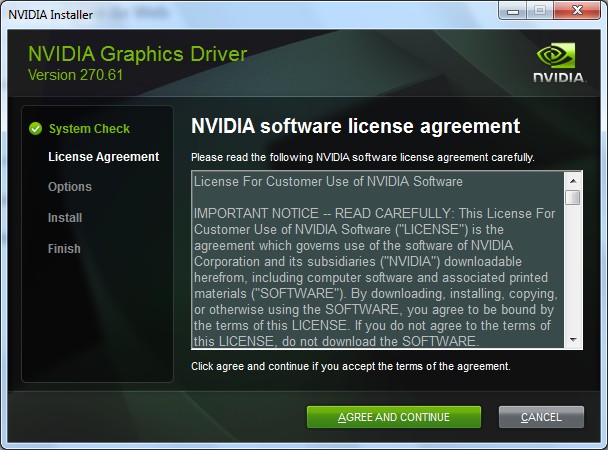Click inside the license agreement text box

pyautogui.click(x=376, y=260)
